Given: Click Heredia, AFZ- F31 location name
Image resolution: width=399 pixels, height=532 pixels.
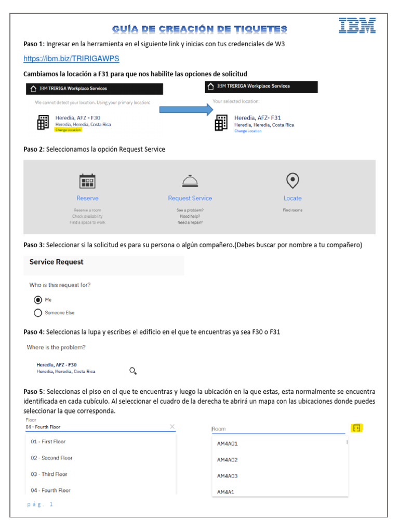Looking at the screenshot, I should point(258,118).
